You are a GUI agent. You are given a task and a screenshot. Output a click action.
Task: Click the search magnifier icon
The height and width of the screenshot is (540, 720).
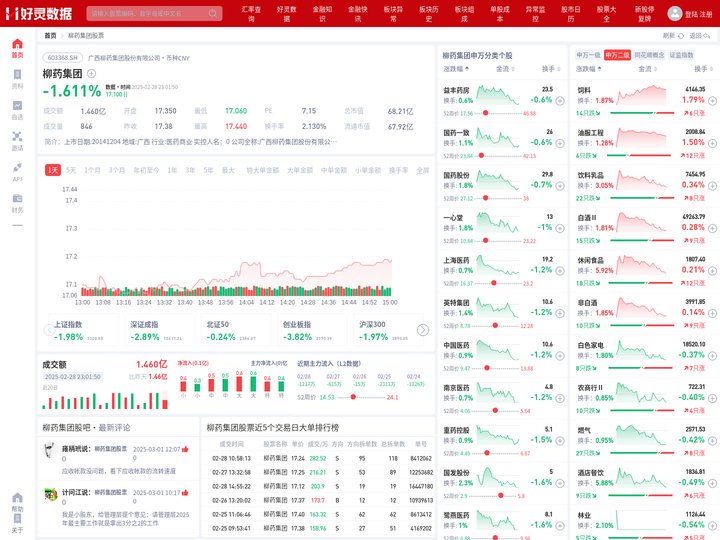click(213, 13)
